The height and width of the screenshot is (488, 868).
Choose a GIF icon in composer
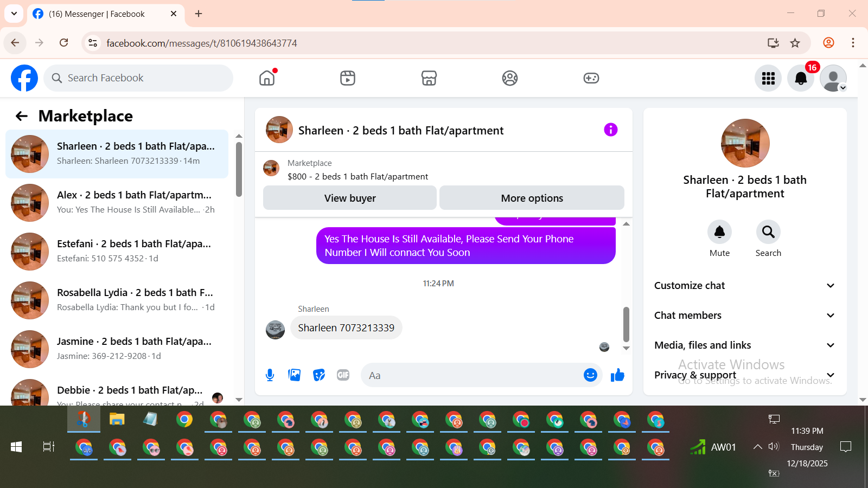tap(343, 375)
